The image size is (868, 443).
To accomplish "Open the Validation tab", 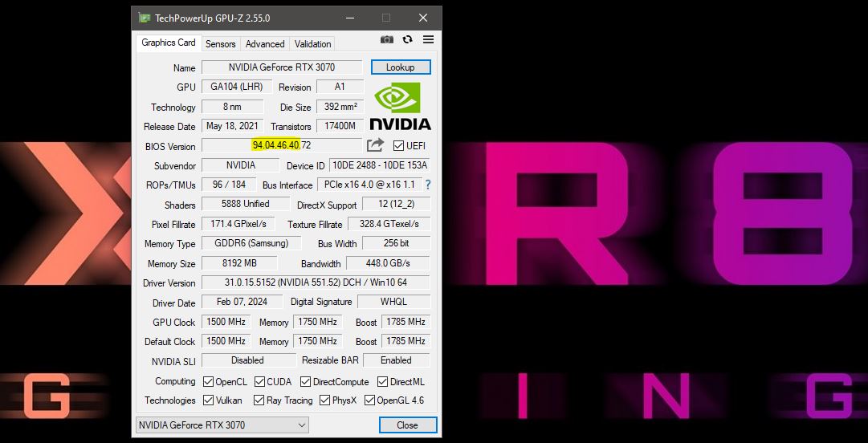I will point(313,43).
